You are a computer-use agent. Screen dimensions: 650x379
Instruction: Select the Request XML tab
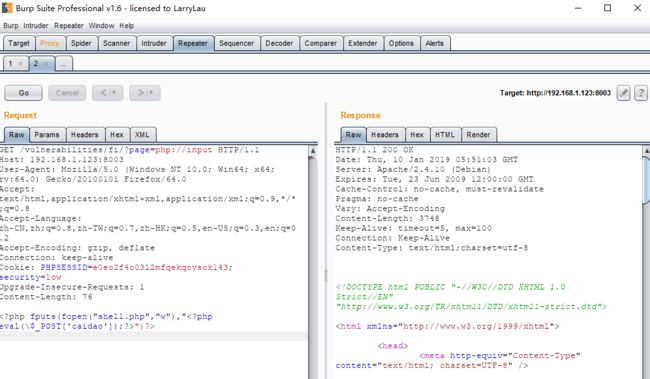coord(142,135)
